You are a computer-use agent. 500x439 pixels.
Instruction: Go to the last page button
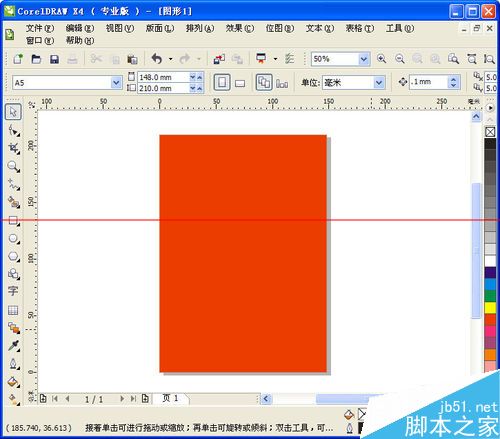click(x=133, y=399)
